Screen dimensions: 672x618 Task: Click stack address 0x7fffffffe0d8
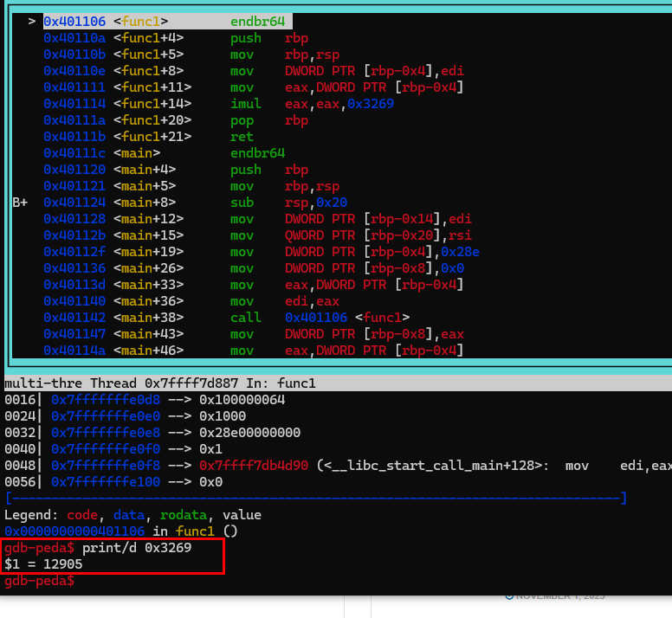point(106,400)
